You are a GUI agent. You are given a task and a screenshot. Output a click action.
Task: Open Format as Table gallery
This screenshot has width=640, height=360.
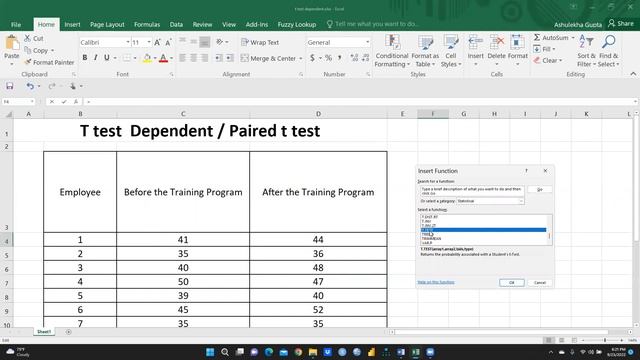pyautogui.click(x=425, y=51)
